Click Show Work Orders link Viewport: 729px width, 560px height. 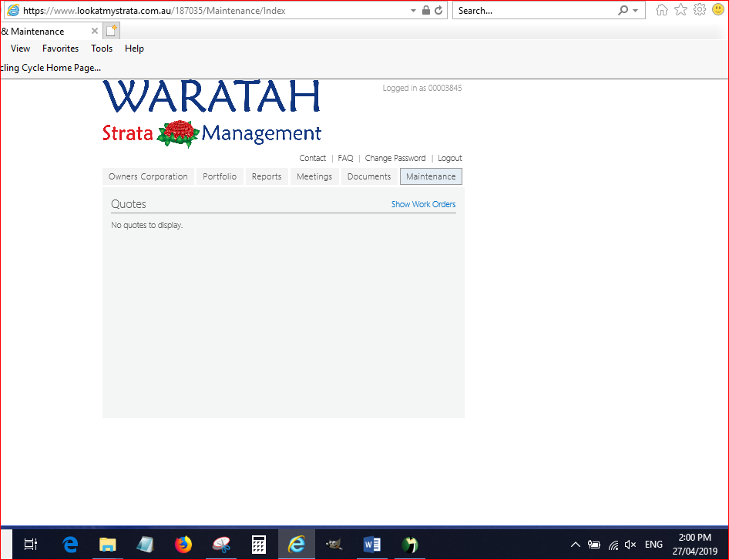click(424, 204)
